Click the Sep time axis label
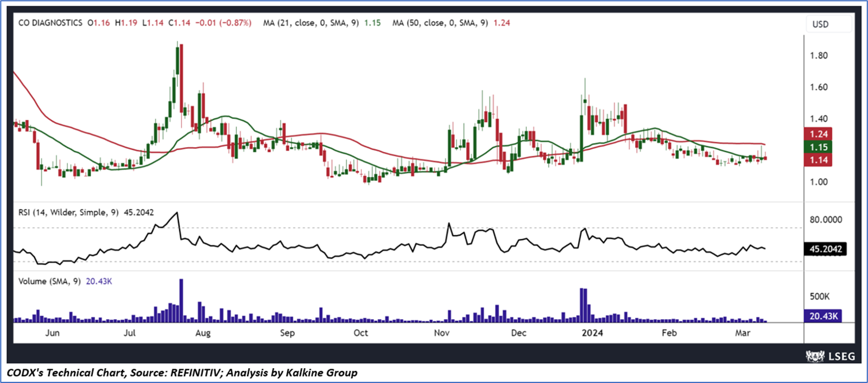868x383 pixels. coord(288,333)
